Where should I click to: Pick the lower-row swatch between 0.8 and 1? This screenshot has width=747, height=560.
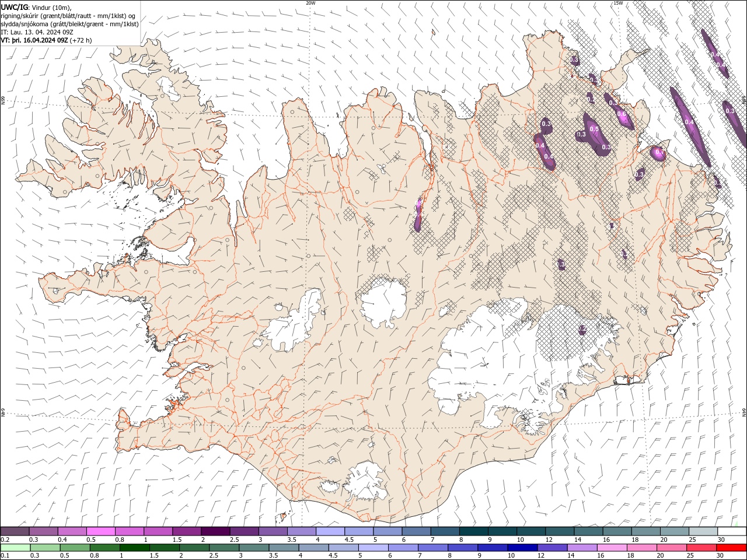tap(104, 548)
